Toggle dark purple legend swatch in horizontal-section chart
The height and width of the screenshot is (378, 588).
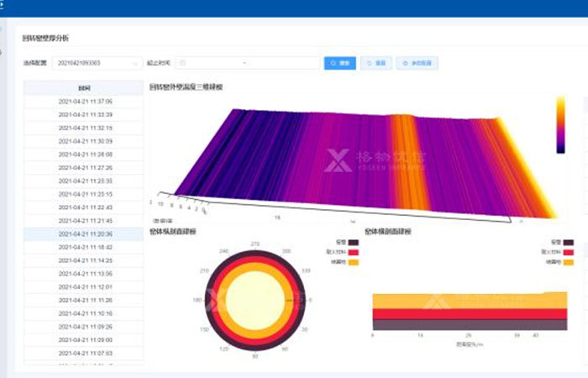tap(568, 242)
